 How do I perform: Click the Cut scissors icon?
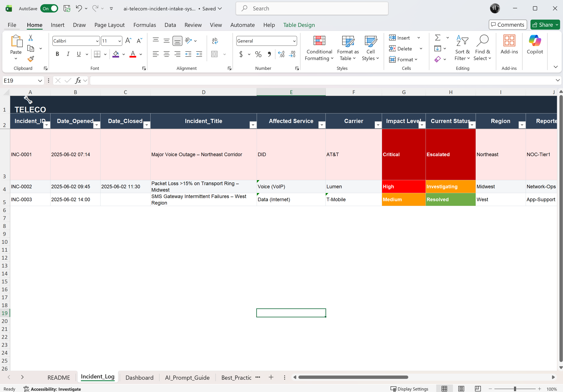(x=31, y=38)
